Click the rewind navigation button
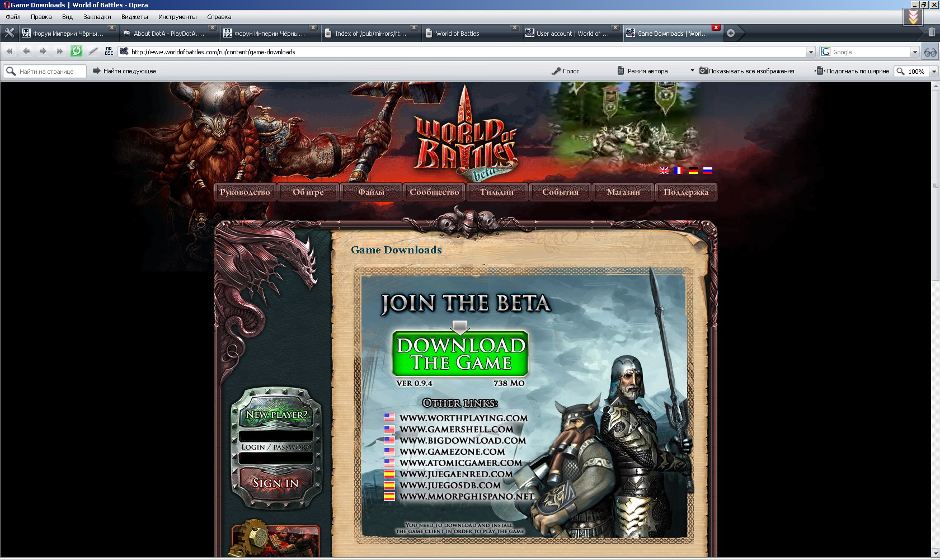940x560 pixels. [x=10, y=51]
